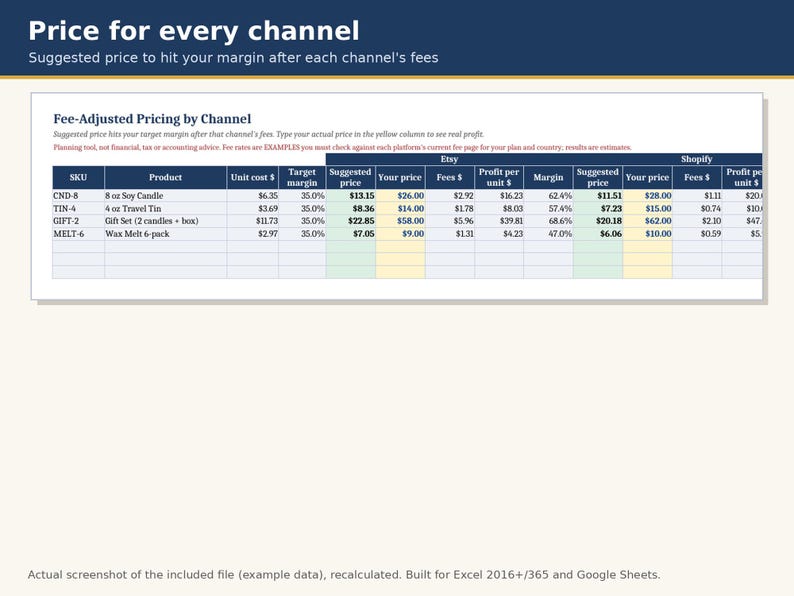Select the "Gift Set (2 candles + box)" cell
Image resolution: width=794 pixels, height=596 pixels.
tap(166, 221)
